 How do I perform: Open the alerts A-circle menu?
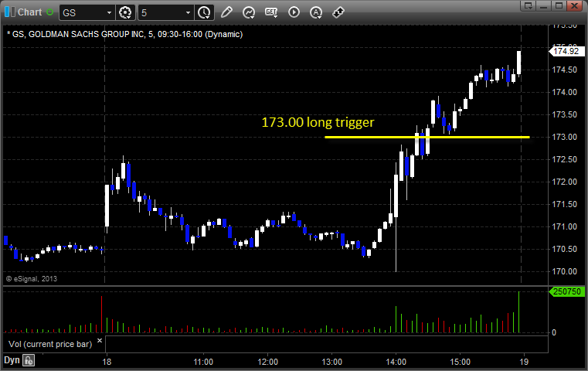tap(316, 13)
